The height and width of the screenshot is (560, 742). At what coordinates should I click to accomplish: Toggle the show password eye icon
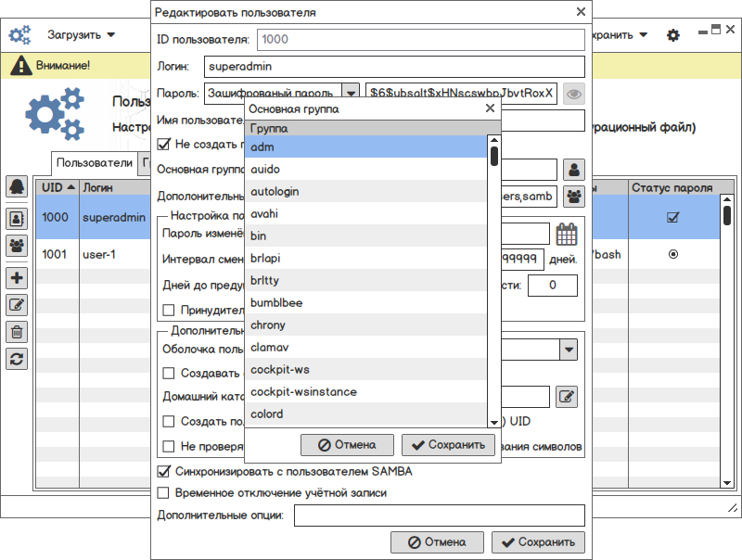point(574,93)
